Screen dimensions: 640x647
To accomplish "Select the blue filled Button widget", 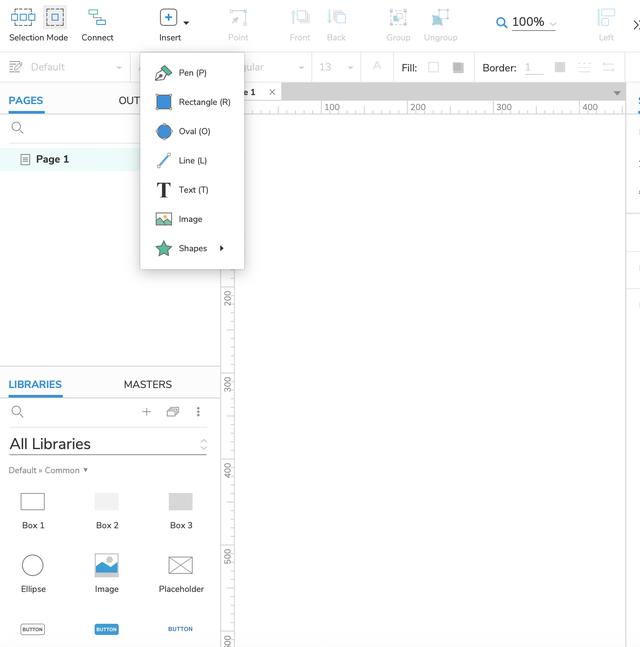I will pyautogui.click(x=106, y=629).
